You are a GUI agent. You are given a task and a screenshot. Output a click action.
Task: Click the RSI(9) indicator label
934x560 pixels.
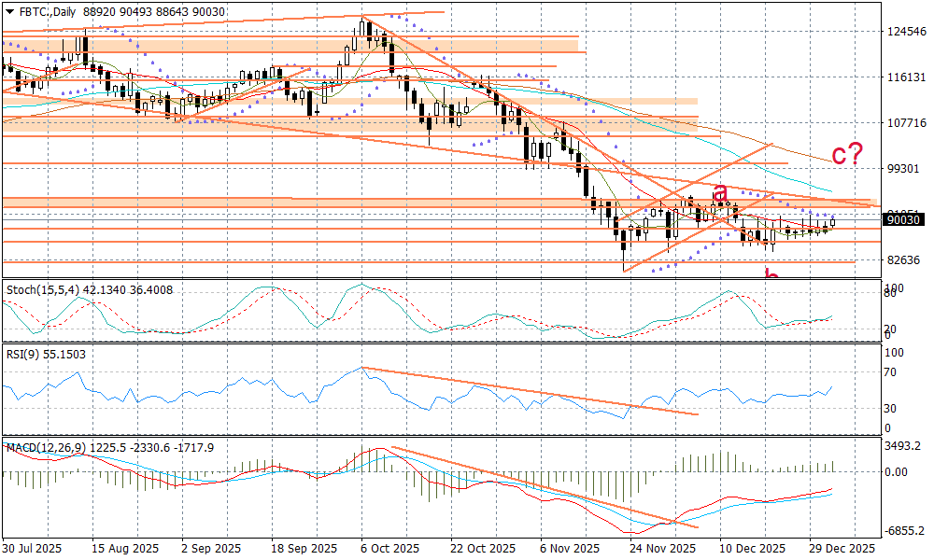point(23,356)
